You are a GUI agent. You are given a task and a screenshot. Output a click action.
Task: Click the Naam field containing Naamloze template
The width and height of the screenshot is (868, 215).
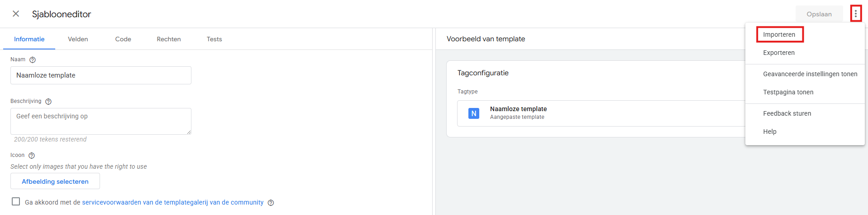pyautogui.click(x=100, y=75)
